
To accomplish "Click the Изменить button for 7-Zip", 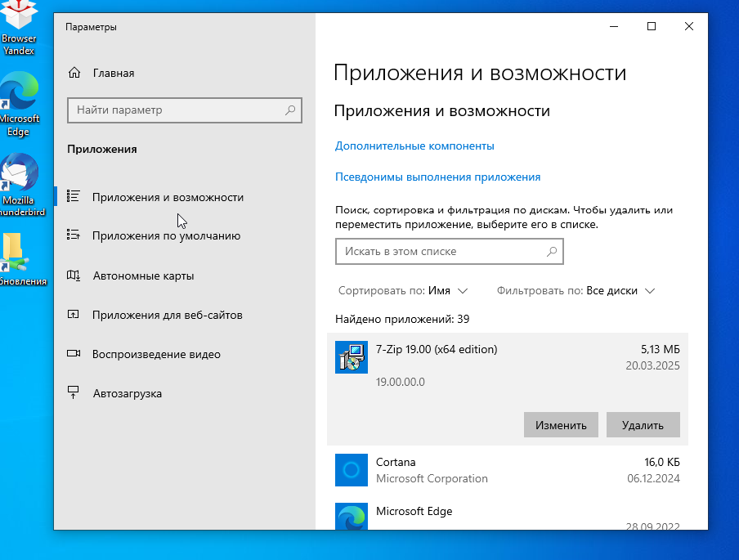I will tap(561, 425).
